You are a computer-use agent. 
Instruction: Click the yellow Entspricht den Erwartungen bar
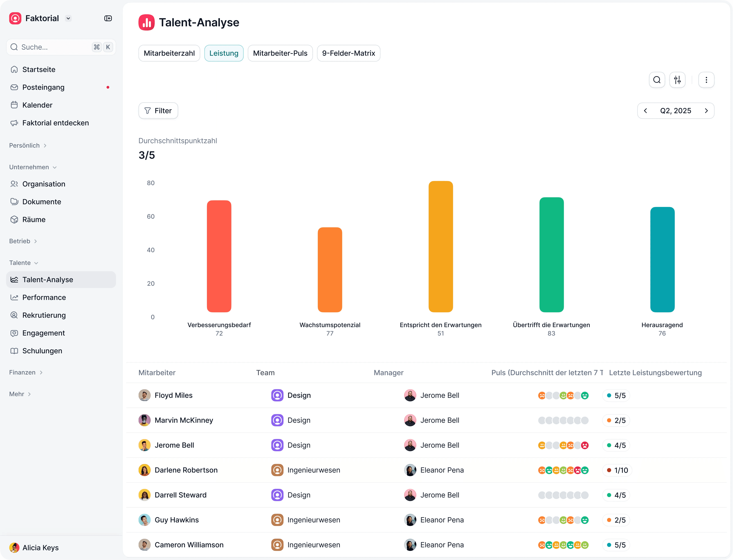click(440, 247)
